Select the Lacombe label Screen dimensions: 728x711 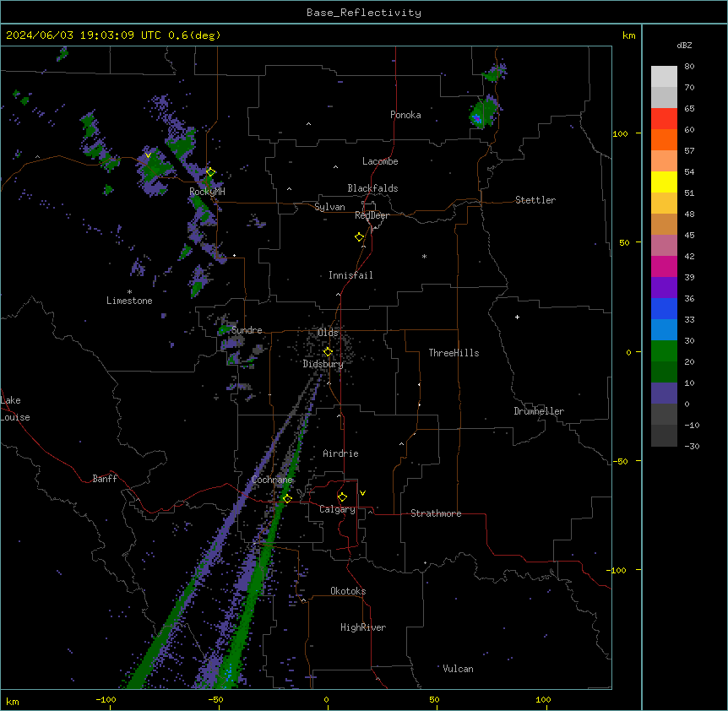click(x=380, y=161)
